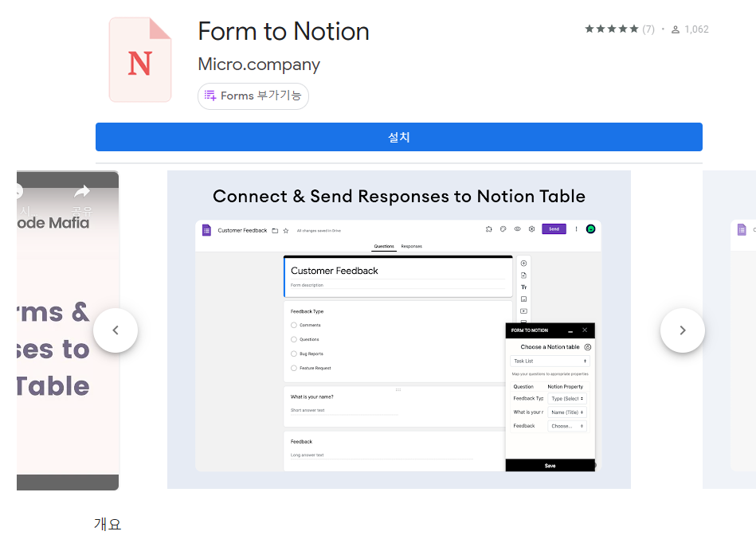The height and width of the screenshot is (543, 756).
Task: Click the Form to Notion title text
Action: pos(284,31)
